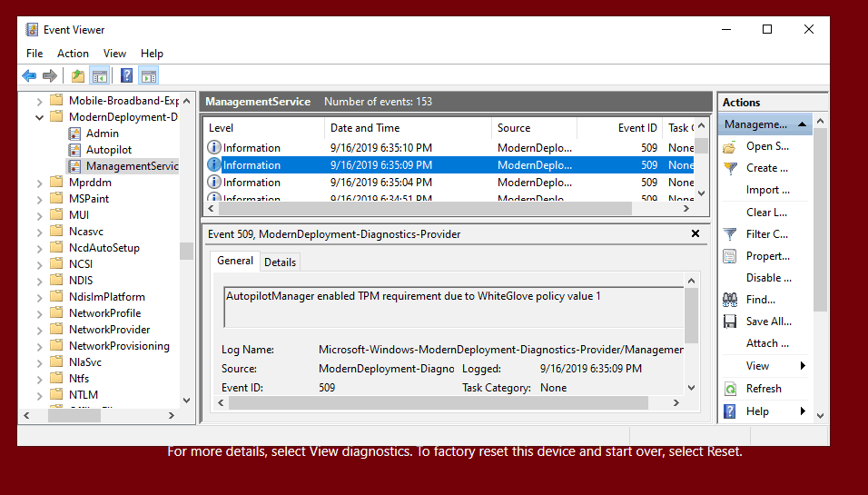Click Attach a Task action
Image resolution: width=868 pixels, height=495 pixels.
point(767,343)
